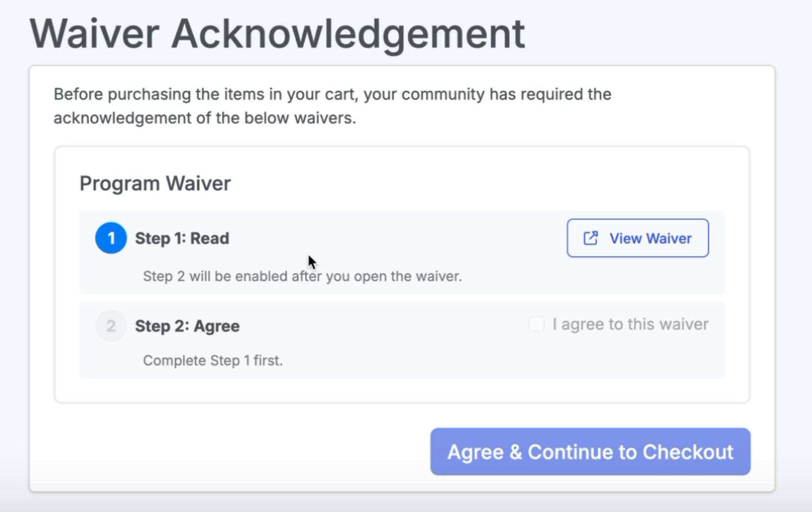Click the "Before purchasing the items" intro line
The width and height of the screenshot is (812, 512).
click(x=332, y=94)
